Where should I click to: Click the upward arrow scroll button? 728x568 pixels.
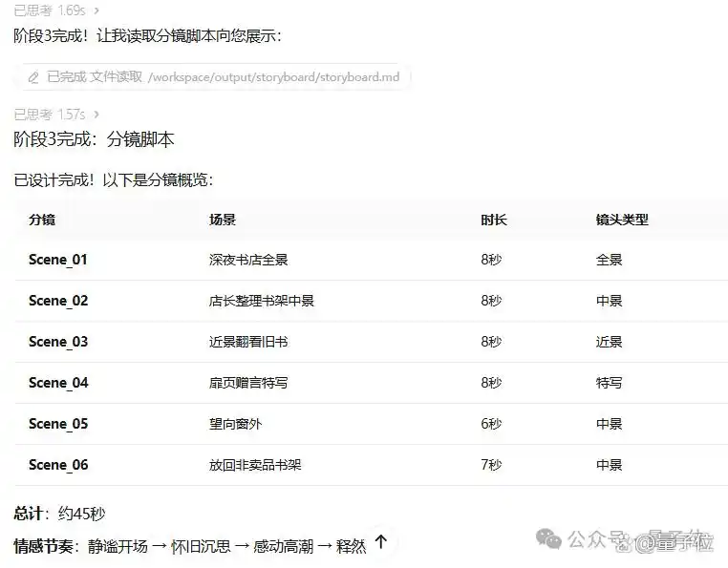pyautogui.click(x=381, y=541)
